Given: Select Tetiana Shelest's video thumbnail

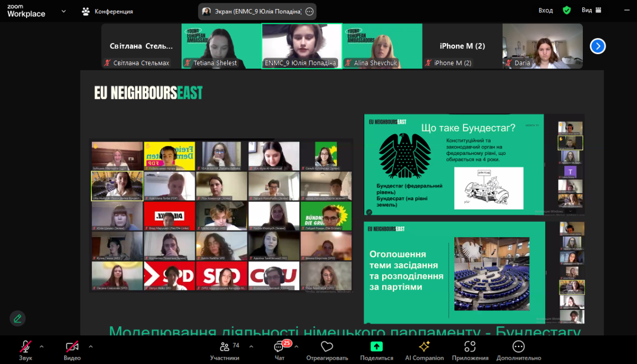Looking at the screenshot, I should tap(221, 46).
